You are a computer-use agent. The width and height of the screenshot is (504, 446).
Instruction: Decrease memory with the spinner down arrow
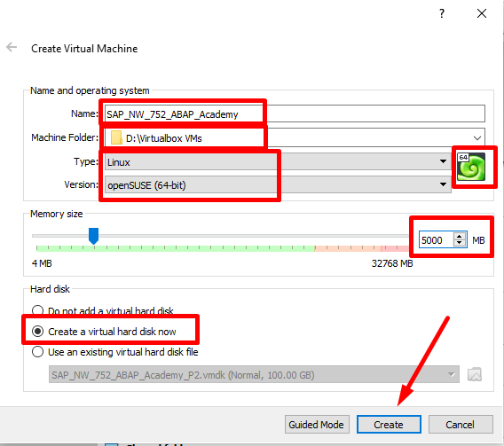[460, 243]
